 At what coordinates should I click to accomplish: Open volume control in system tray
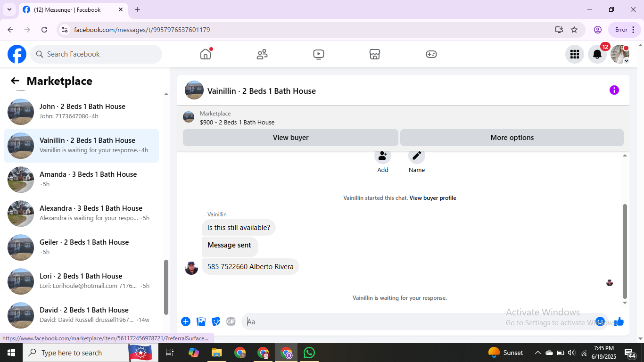[x=572, y=353]
